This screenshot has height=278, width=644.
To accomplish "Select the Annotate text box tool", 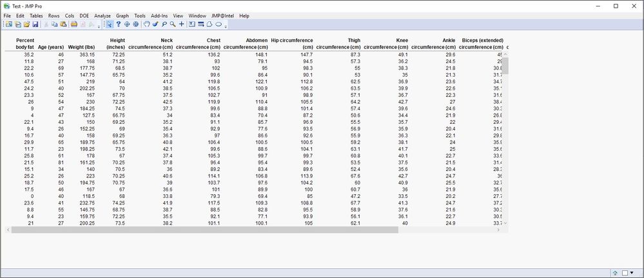I will click(x=192, y=25).
